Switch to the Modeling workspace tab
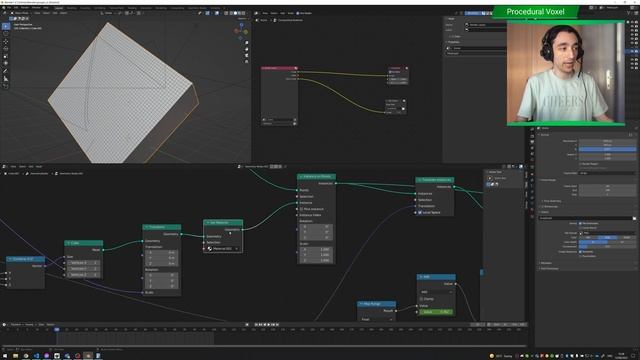640x360 pixels. click(x=72, y=8)
